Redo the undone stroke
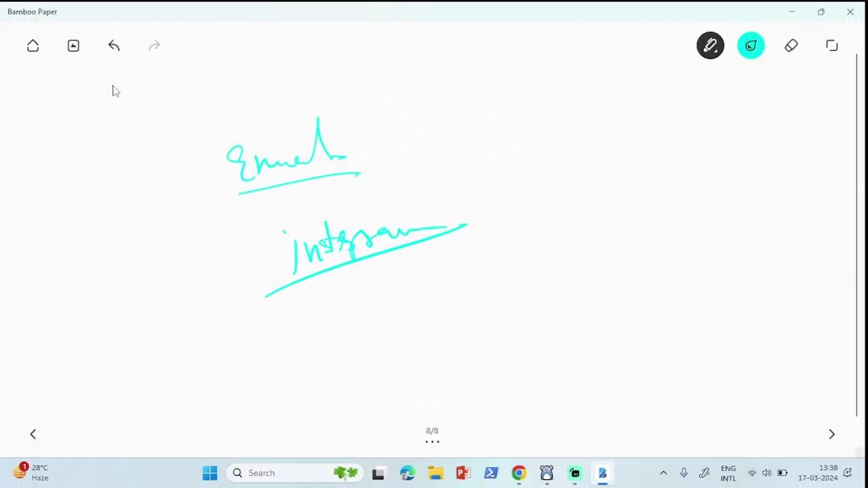 click(x=154, y=45)
